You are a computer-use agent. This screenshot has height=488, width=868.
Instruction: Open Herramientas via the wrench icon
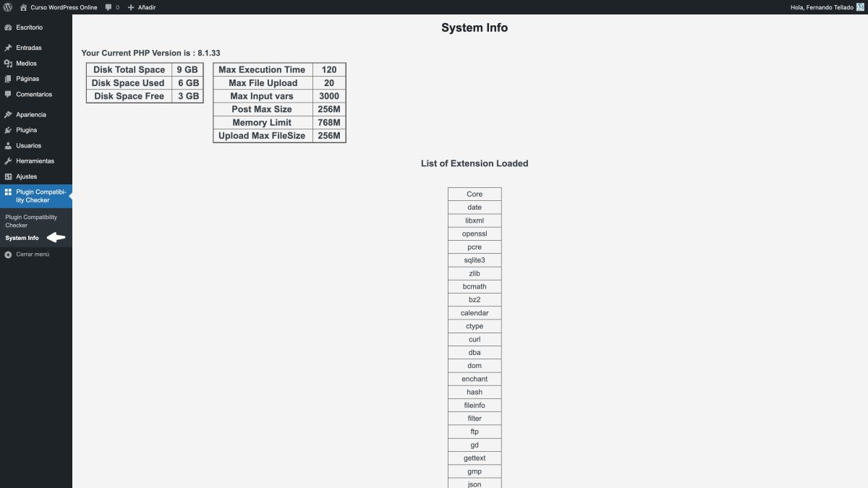pos(9,160)
